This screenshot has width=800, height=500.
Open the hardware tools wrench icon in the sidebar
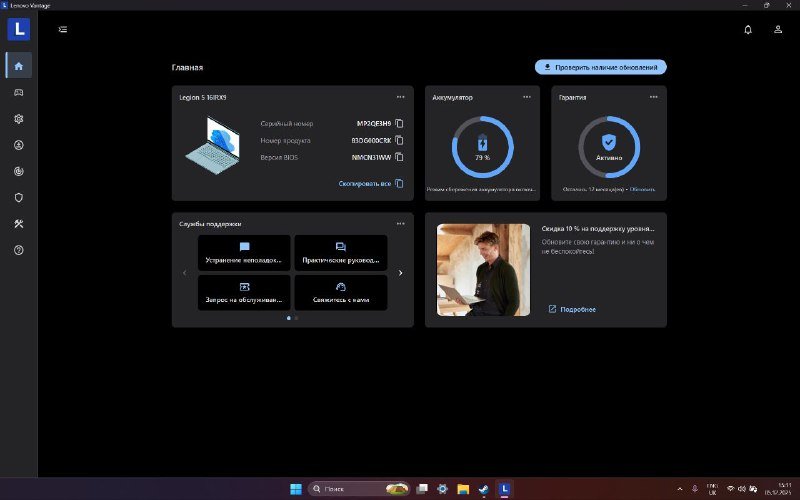tap(19, 224)
